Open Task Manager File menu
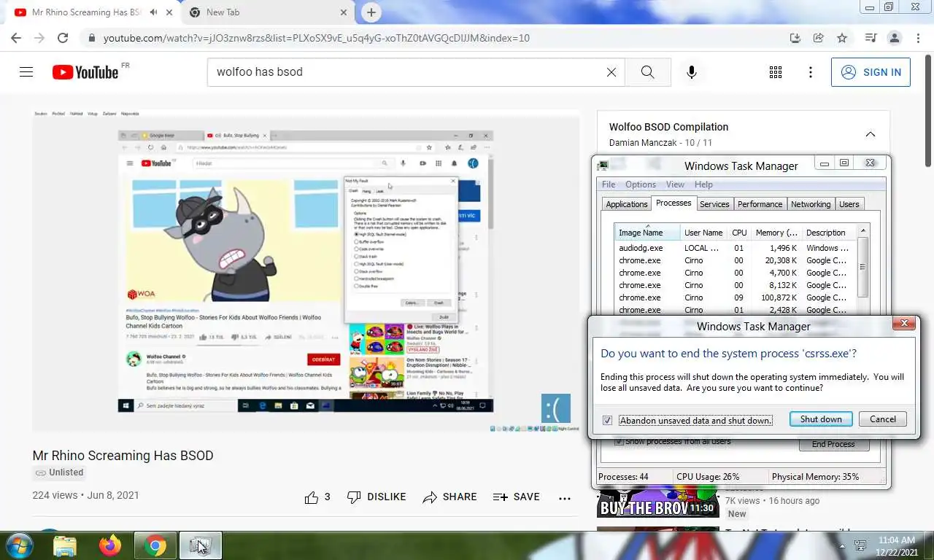 point(609,184)
